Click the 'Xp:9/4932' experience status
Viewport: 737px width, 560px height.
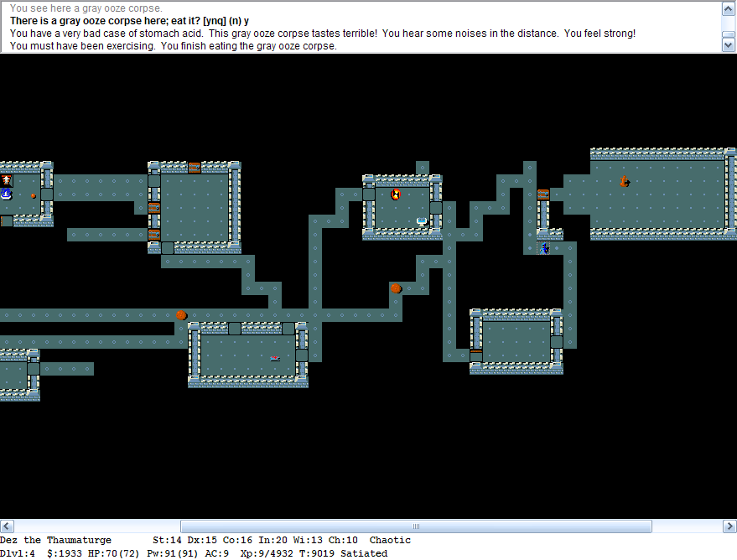coord(267,553)
